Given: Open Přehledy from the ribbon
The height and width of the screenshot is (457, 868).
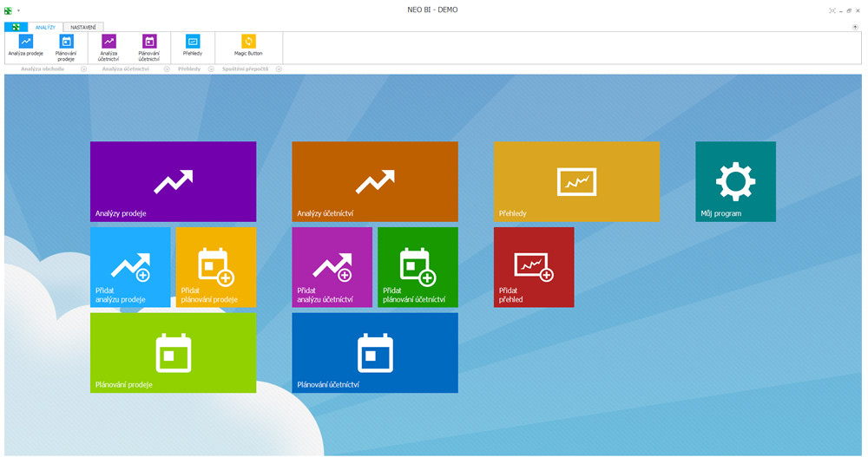Looking at the screenshot, I should pyautogui.click(x=193, y=45).
